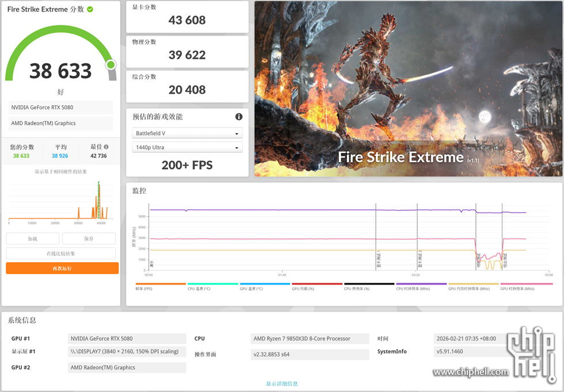Click the 显卡测试 1 marker on the chart

(x=378, y=259)
